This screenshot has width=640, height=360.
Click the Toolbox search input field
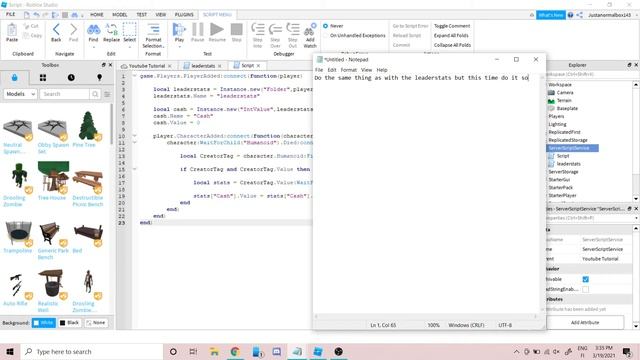64,94
